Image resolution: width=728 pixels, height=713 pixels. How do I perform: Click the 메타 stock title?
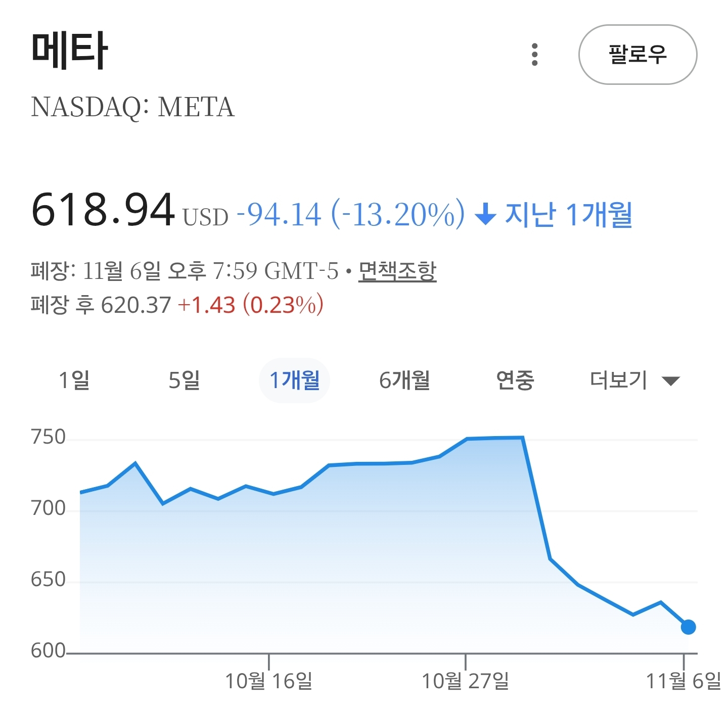tap(69, 51)
